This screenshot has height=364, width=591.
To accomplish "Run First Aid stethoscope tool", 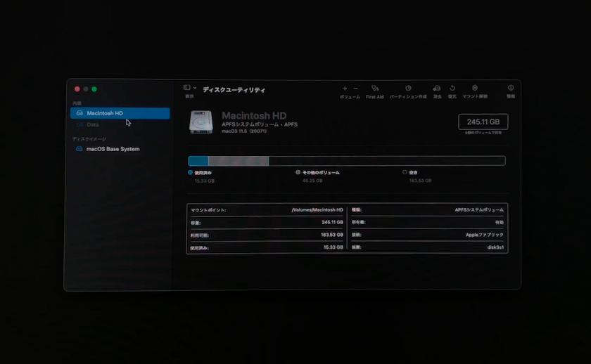I will 374,88.
